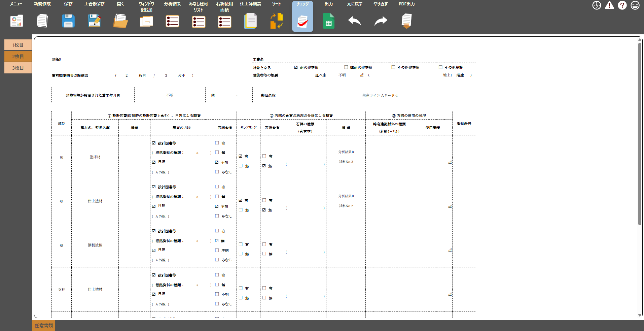
Task: Click the warning icon in top right
Action: (x=609, y=5)
